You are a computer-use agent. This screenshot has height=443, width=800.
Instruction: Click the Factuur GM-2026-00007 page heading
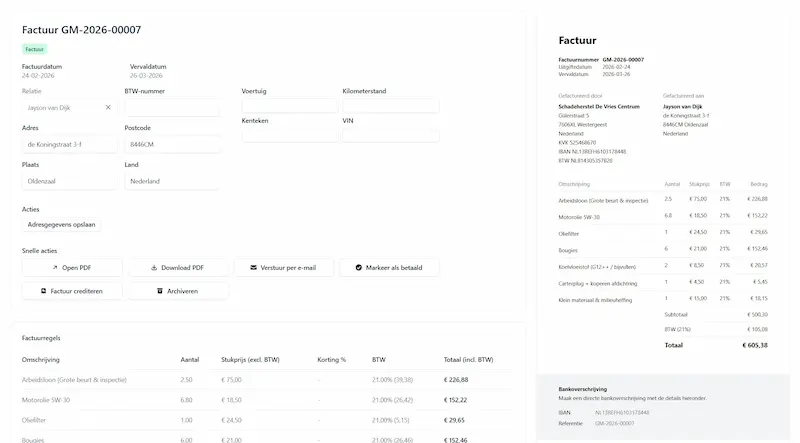(82, 30)
